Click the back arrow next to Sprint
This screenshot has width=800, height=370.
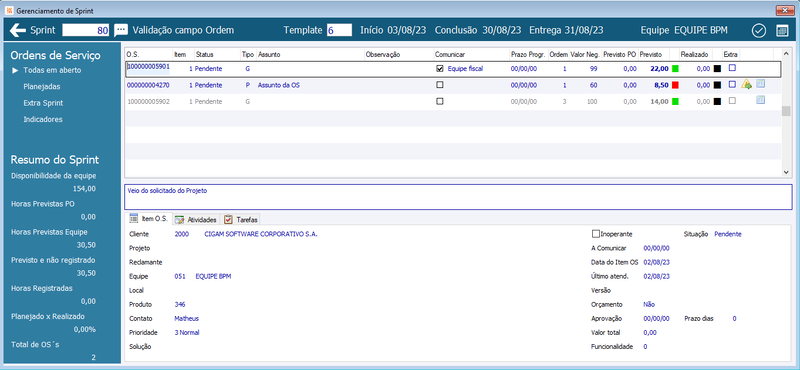click(17, 31)
